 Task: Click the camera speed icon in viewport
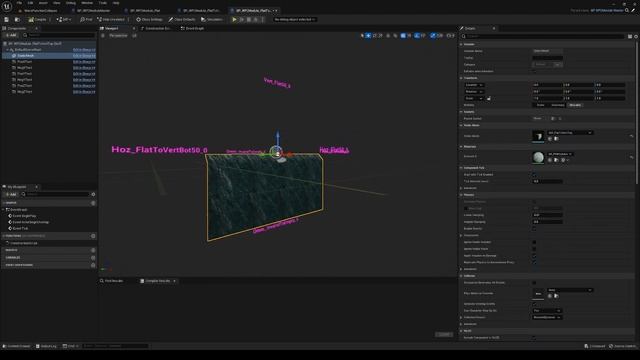pos(449,36)
